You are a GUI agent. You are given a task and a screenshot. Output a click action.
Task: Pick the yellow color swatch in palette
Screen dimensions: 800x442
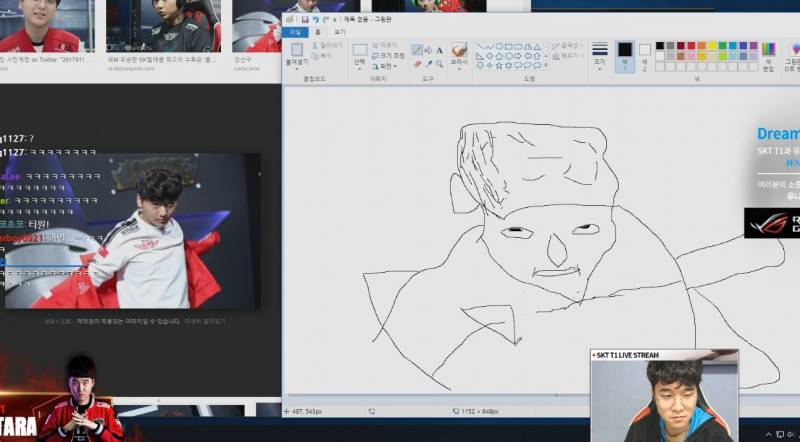(x=712, y=46)
